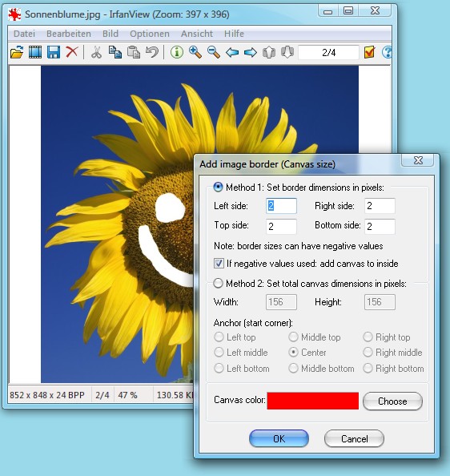Click the Undo arrow icon
The image size is (450, 476).
[x=151, y=52]
